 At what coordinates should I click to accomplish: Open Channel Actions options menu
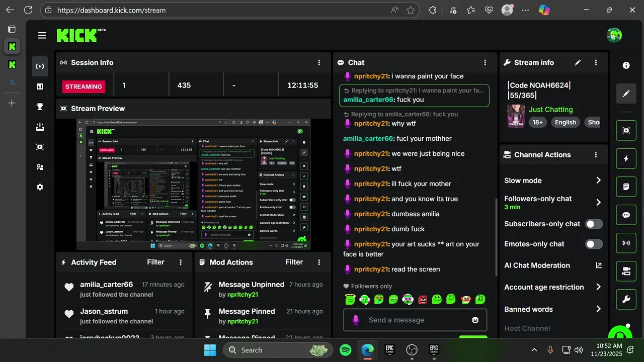point(596,155)
